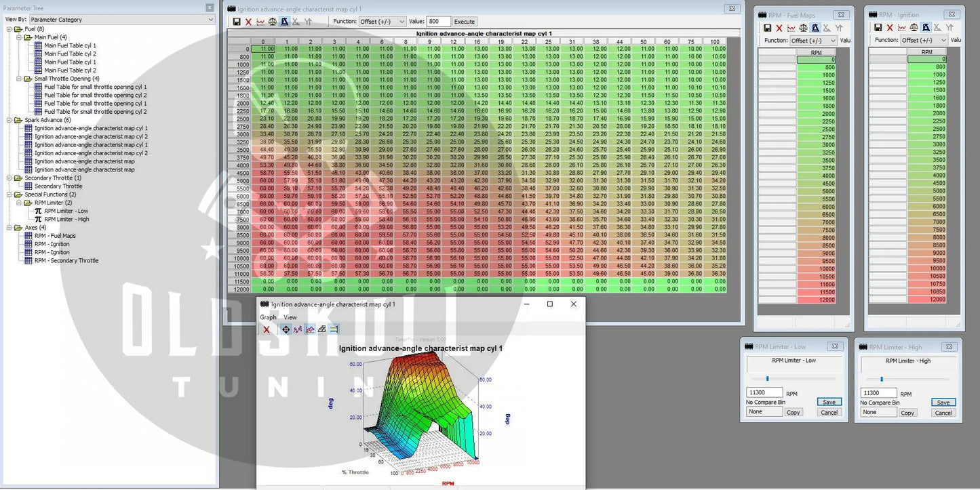Click the save icon in the RPM - Fuel Maps window
This screenshot has width=980, height=490.
[x=767, y=28]
